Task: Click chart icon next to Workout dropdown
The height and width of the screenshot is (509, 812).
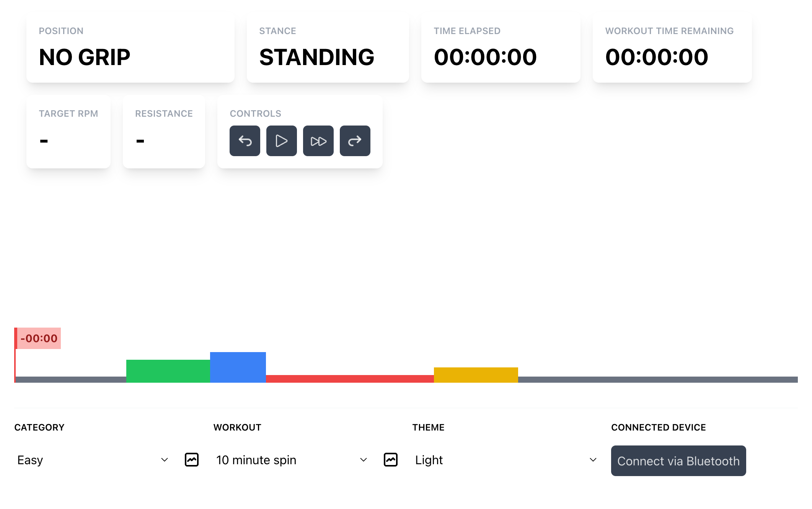Action: [x=391, y=460]
